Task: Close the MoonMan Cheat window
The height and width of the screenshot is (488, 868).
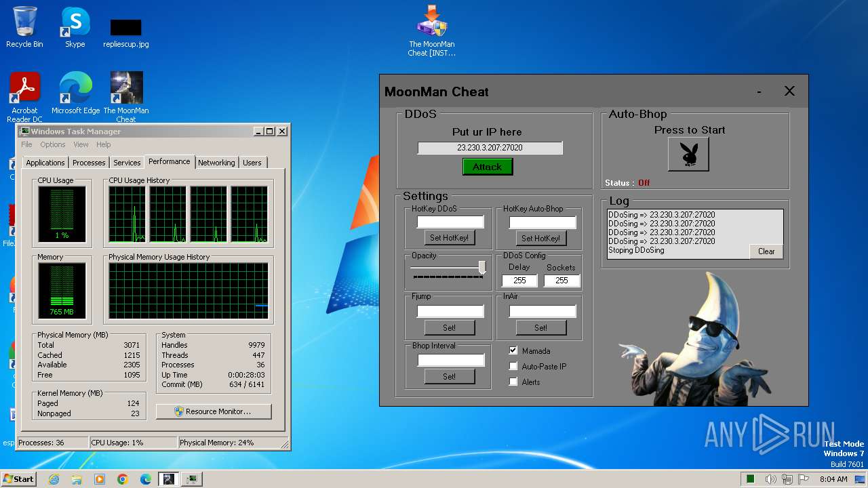Action: (789, 91)
